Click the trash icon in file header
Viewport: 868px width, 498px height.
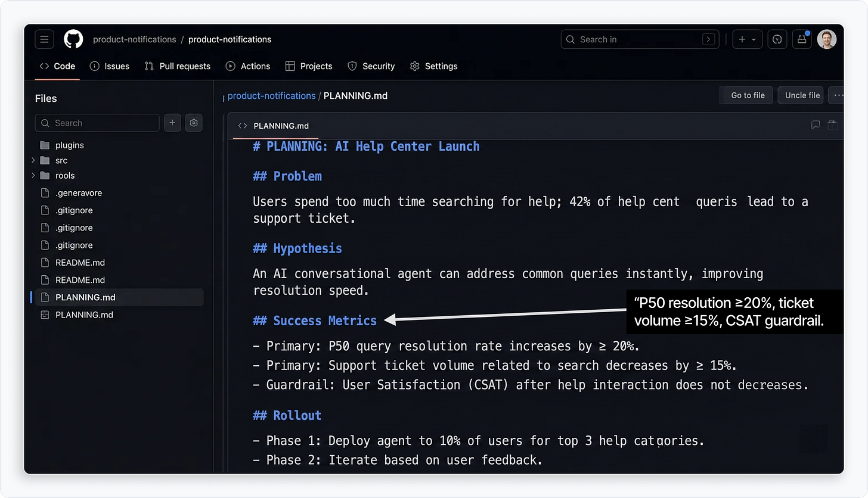(x=832, y=125)
